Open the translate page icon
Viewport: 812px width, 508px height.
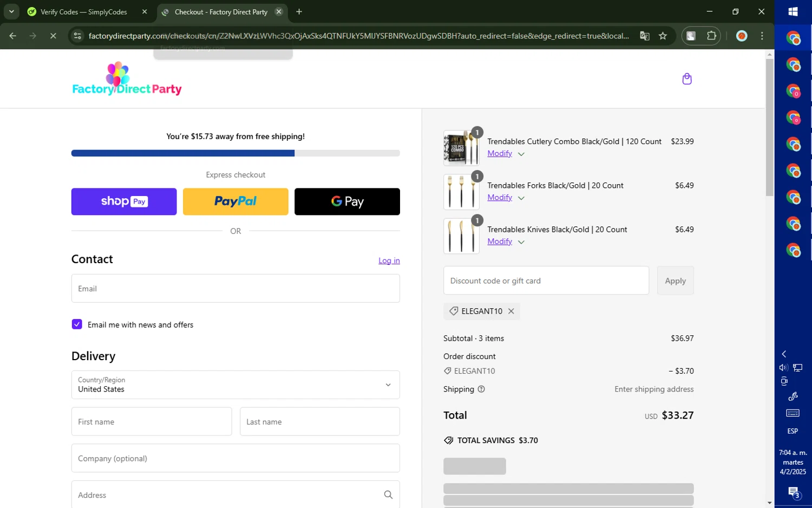(644, 36)
